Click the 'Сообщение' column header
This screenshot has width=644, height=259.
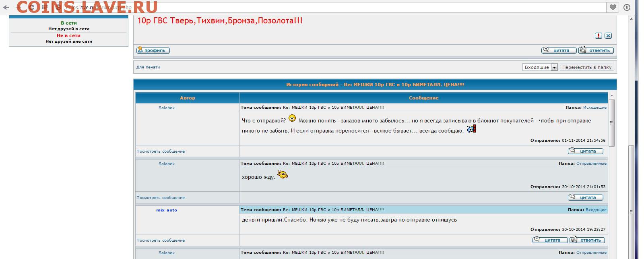pos(424,98)
